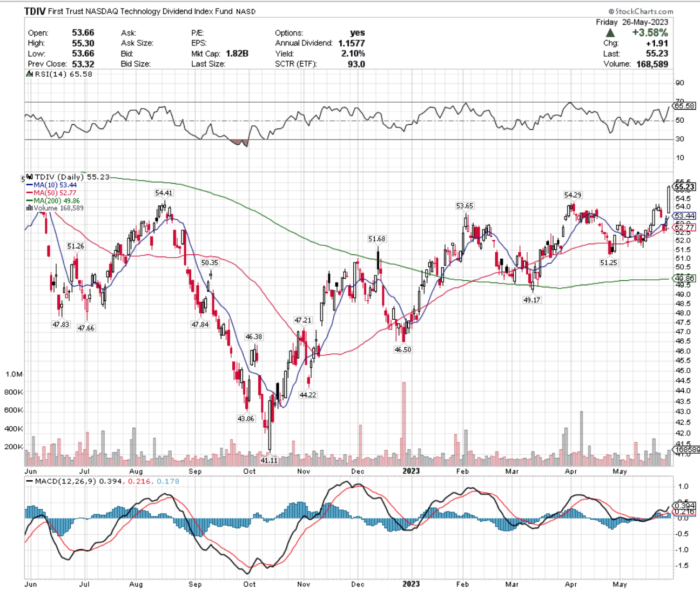
Task: Click the 49.17 March low label
Action: 531,300
